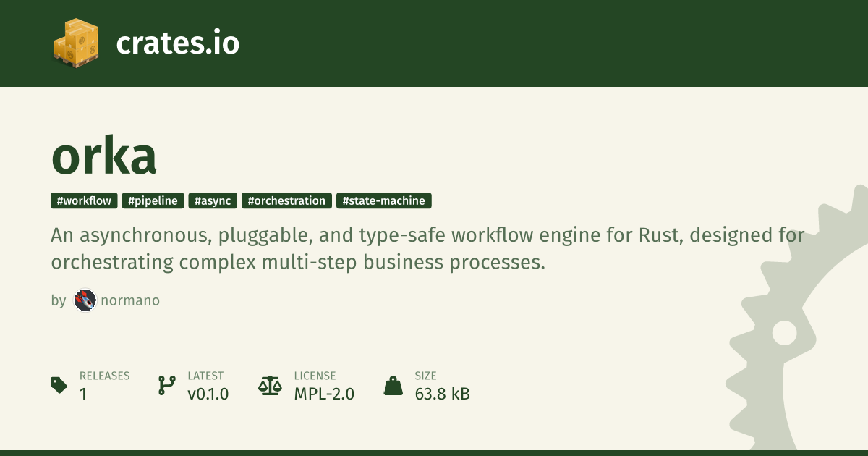Click the 63.8 kB size value
The height and width of the screenshot is (456, 868).
pyautogui.click(x=442, y=394)
